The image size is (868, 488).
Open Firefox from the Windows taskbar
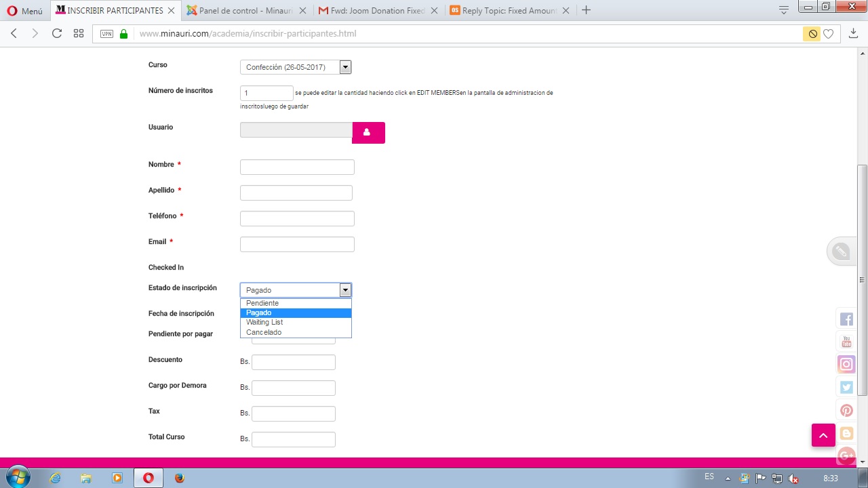179,478
